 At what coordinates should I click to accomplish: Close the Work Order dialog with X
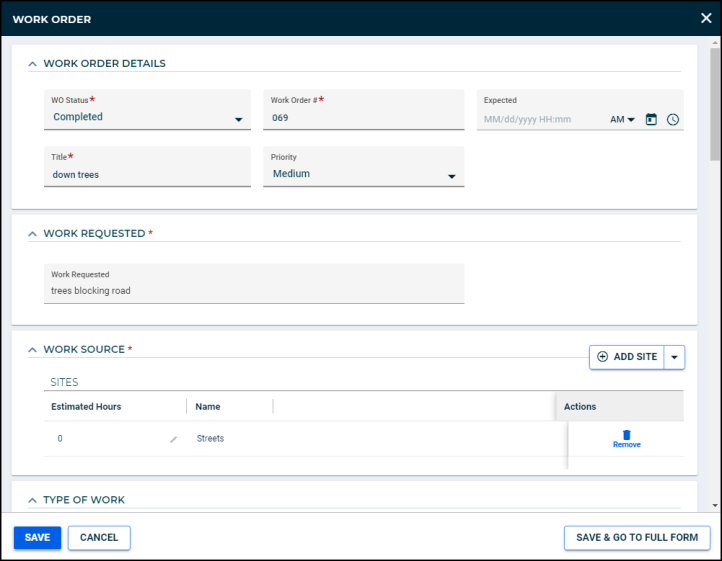pyautogui.click(x=706, y=18)
